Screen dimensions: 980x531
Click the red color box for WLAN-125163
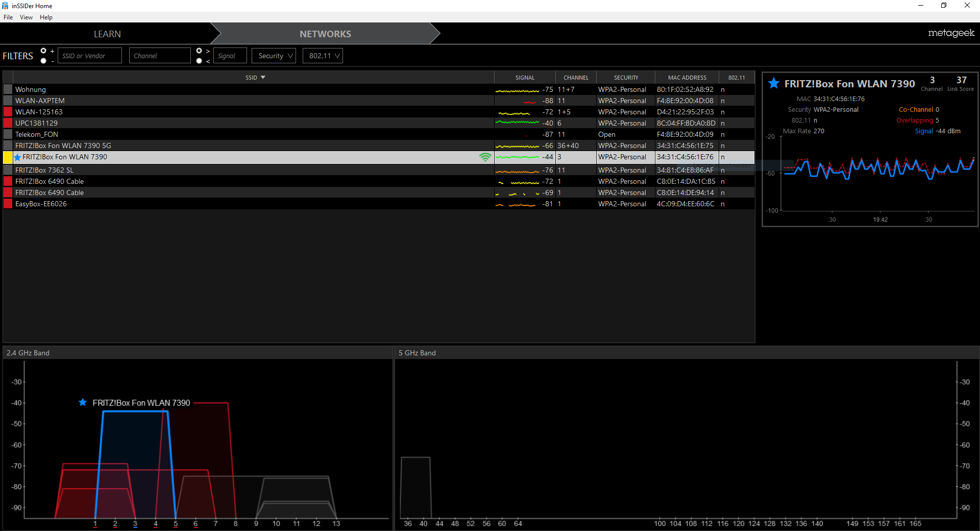(8, 112)
